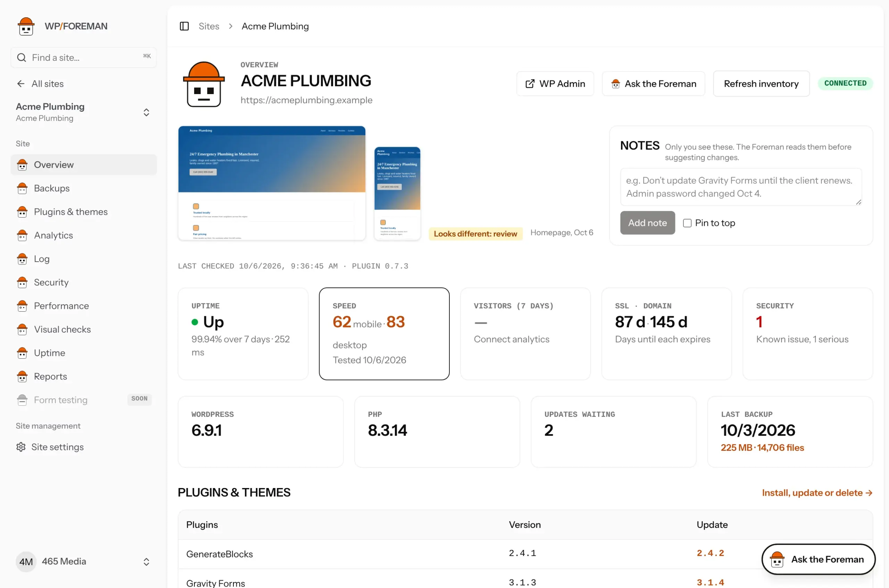The height and width of the screenshot is (588, 889).
Task: Click the foreman icon beside Reports
Action: pos(22,377)
